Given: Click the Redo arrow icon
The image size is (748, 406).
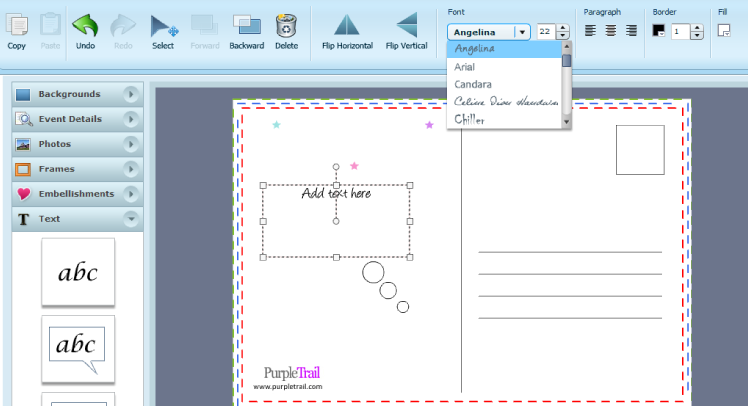Looking at the screenshot, I should (x=123, y=26).
